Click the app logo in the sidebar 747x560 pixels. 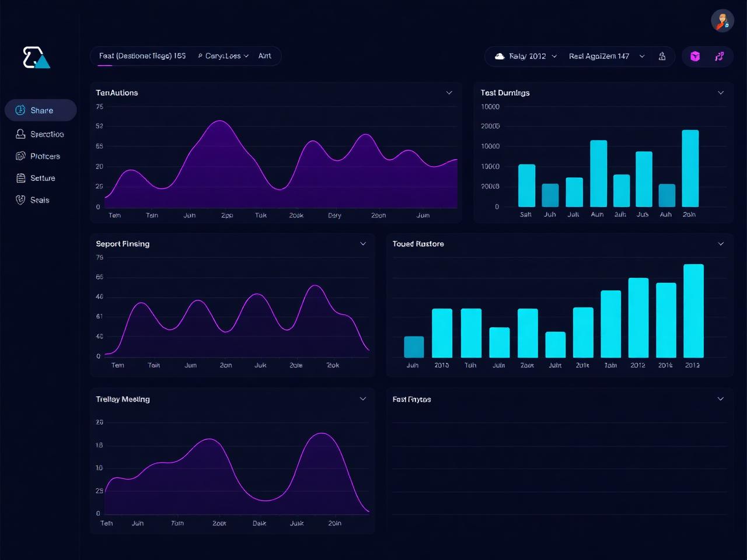[36, 57]
